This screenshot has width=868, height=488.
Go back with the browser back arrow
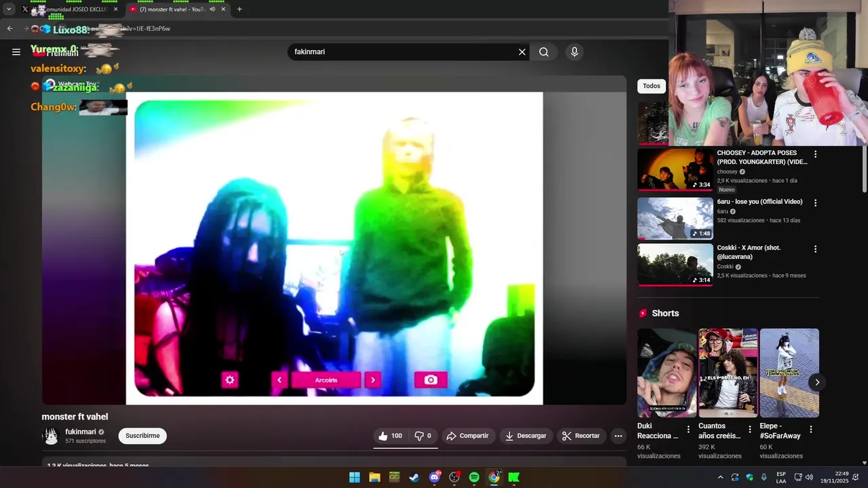click(9, 28)
